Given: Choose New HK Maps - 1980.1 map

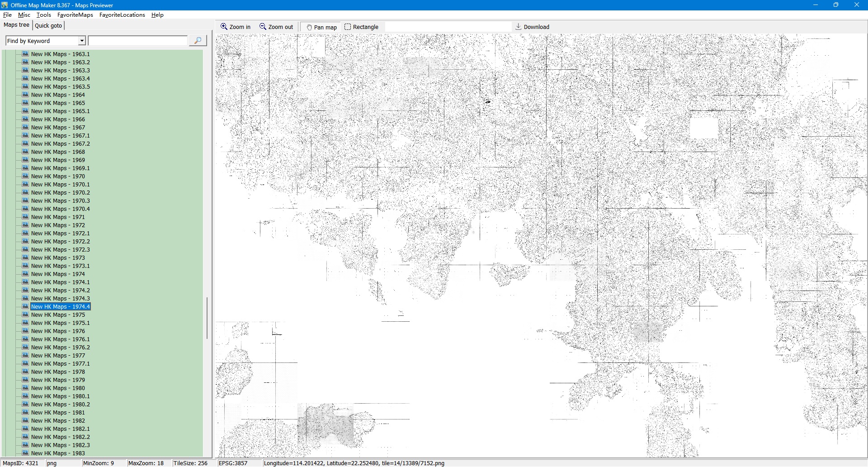Looking at the screenshot, I should [x=60, y=396].
